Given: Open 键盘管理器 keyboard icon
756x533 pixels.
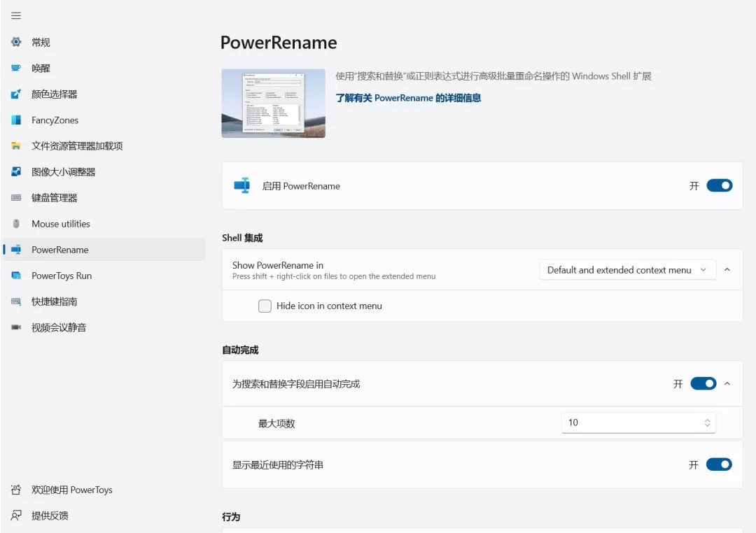Looking at the screenshot, I should point(16,198).
